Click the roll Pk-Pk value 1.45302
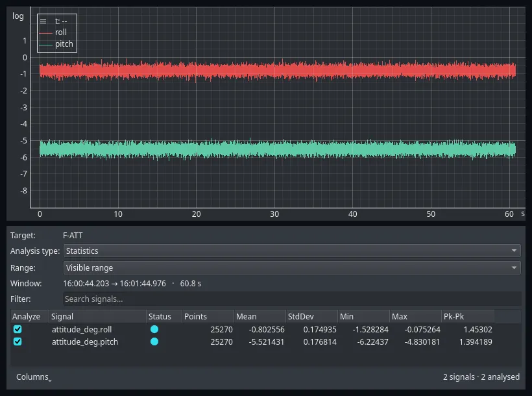Viewport: 532px width, 396px height. pos(478,329)
